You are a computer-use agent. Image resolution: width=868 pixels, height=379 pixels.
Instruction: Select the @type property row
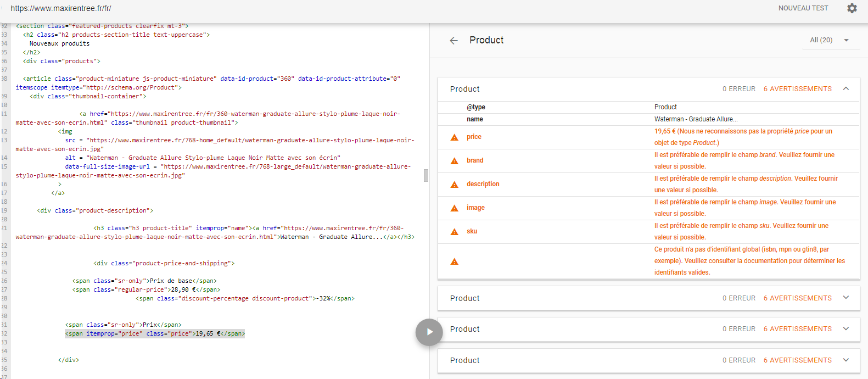648,107
